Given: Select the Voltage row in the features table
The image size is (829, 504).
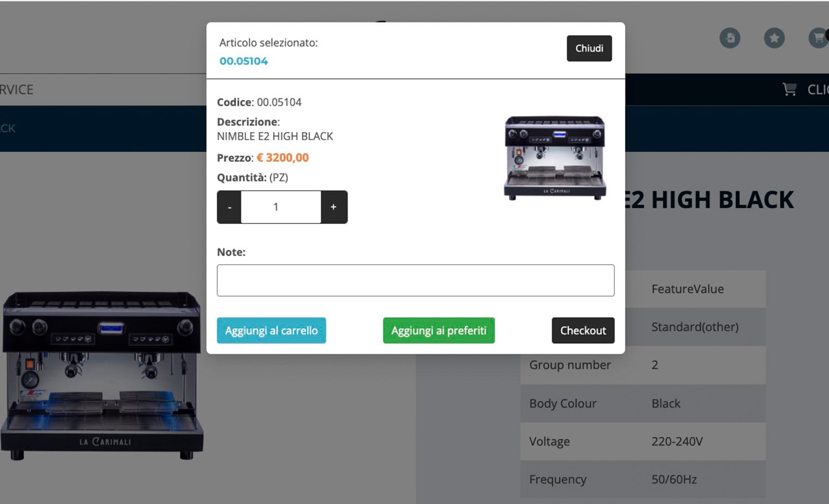Looking at the screenshot, I should (x=642, y=442).
